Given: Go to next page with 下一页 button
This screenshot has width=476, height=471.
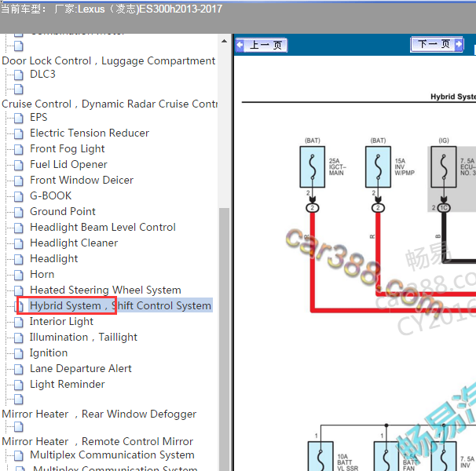Looking at the screenshot, I should tap(437, 44).
